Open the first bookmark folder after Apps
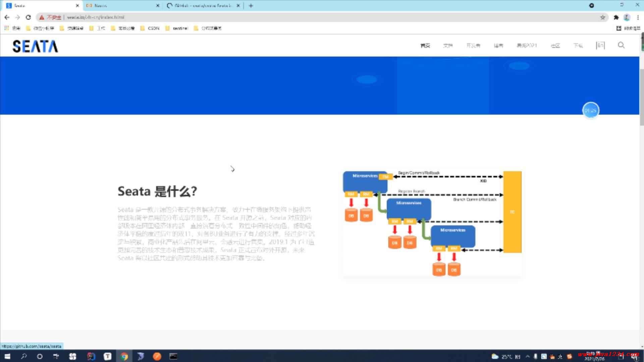 tap(40, 28)
